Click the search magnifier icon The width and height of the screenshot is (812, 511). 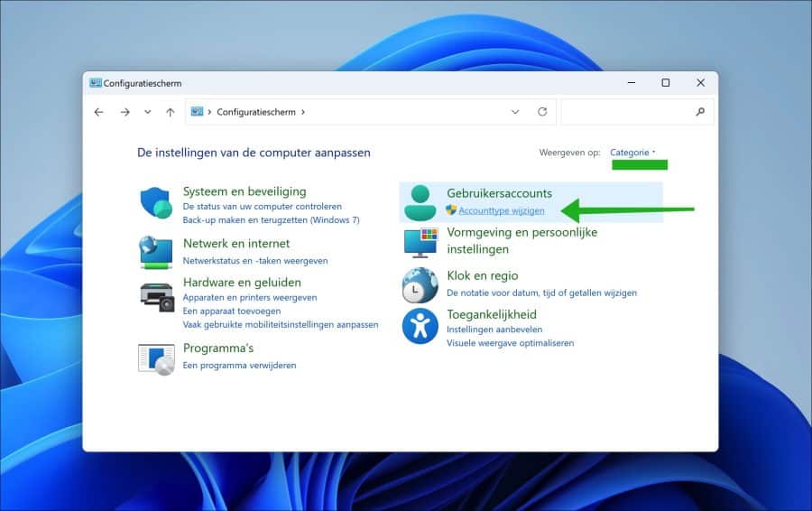click(700, 111)
